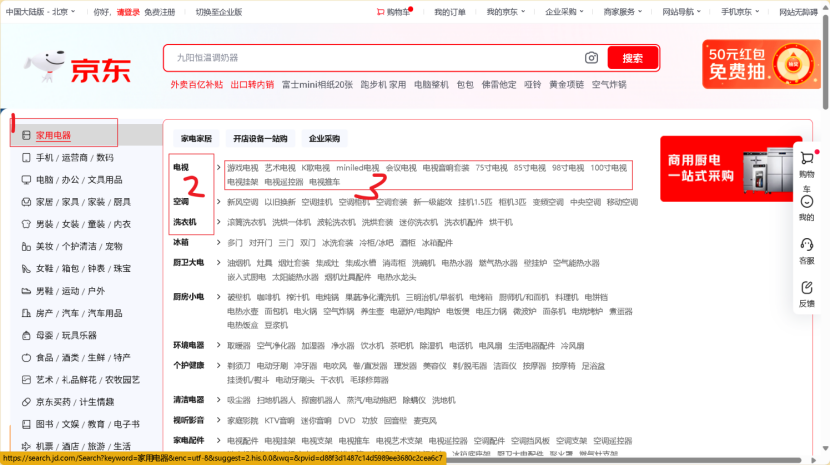Click the chevron next to 厨卫大电 category
This screenshot has width=831, height=465.
point(218,263)
